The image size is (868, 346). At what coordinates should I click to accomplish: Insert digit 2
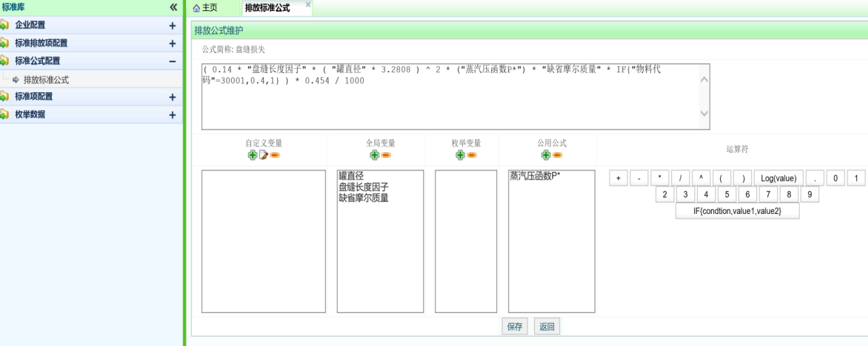click(665, 195)
